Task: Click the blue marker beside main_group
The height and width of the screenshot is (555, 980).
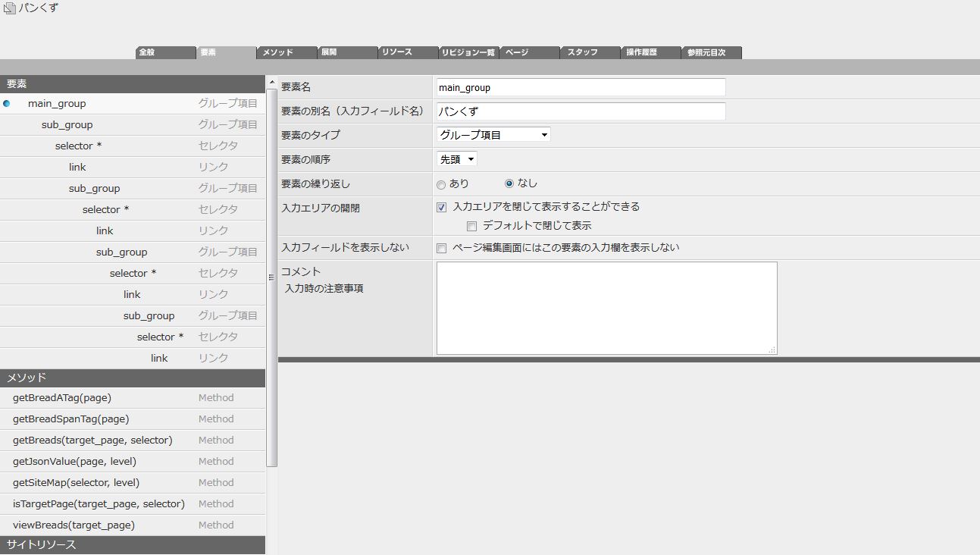Action: 7,104
